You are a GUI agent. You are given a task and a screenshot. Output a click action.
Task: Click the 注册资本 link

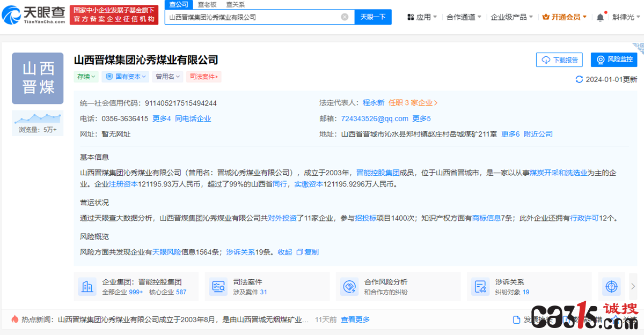(123, 184)
